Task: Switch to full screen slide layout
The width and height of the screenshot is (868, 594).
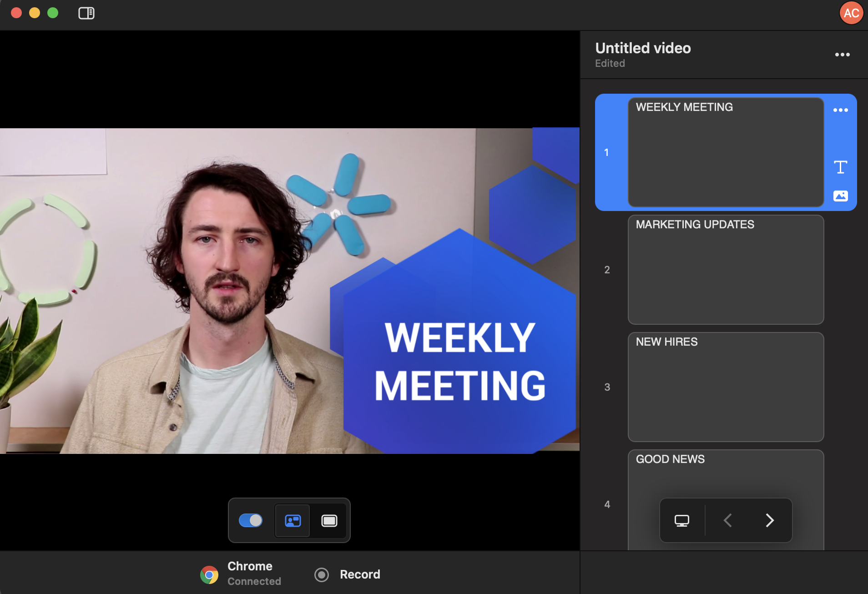Action: (x=329, y=521)
